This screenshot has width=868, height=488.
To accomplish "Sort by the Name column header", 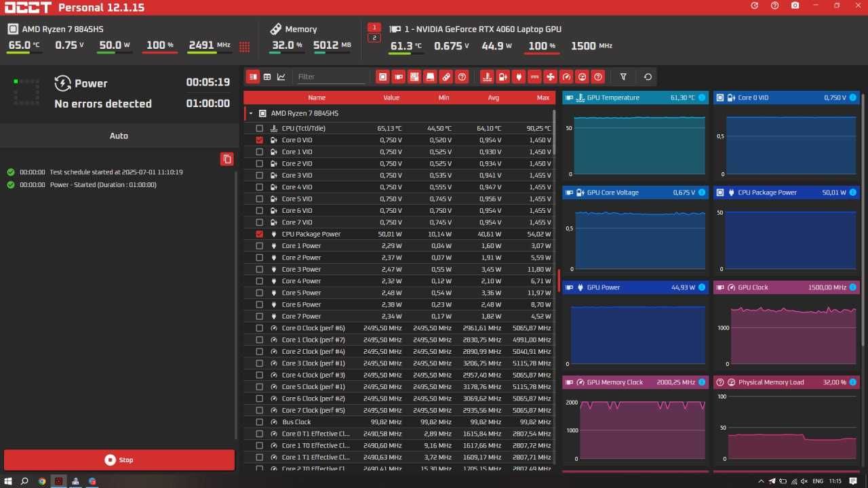I will (317, 98).
